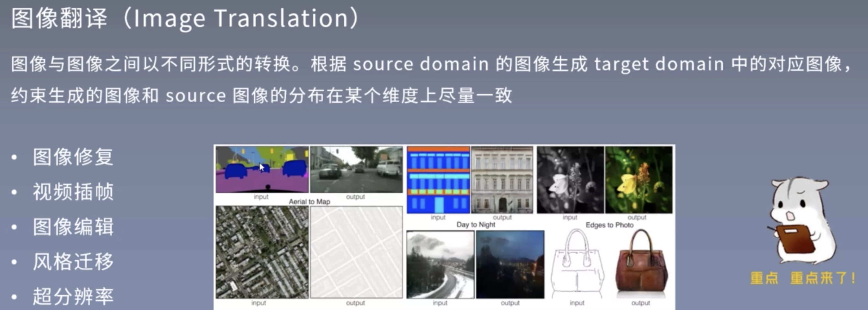Select the handbag edge sketch input
The image size is (868, 310).
point(577,264)
